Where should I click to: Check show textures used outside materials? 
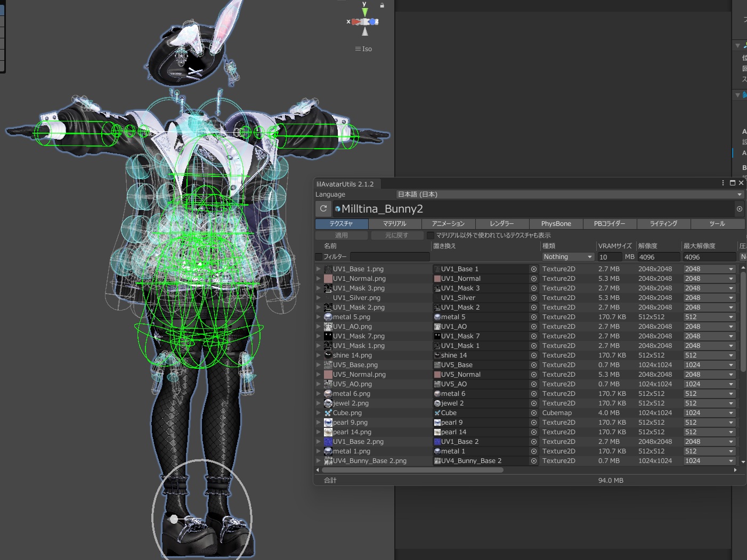431,236
